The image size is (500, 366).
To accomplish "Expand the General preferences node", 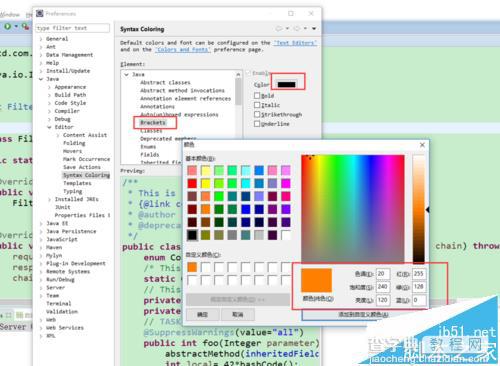I will (41, 39).
